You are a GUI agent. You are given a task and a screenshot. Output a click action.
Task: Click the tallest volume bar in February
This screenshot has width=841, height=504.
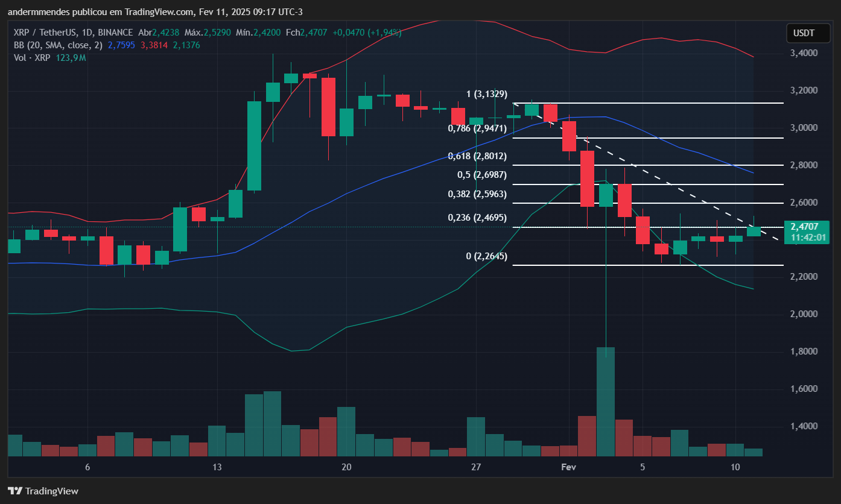click(x=606, y=402)
